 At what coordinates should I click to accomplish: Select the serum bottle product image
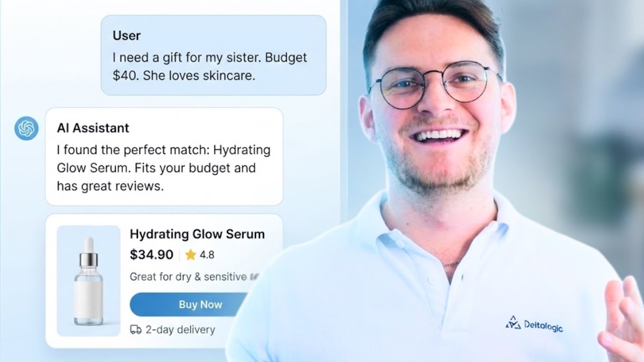point(89,281)
